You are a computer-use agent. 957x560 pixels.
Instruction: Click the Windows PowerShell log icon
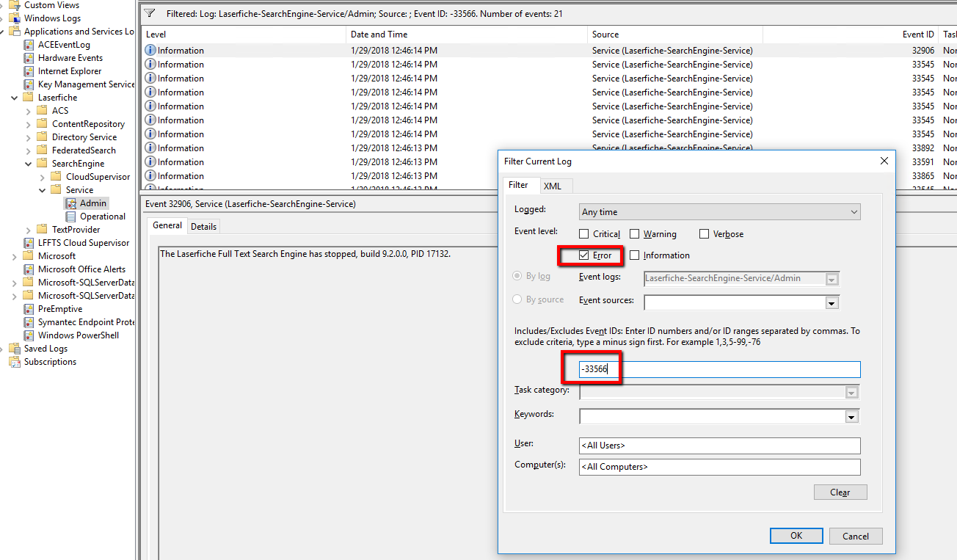(29, 335)
